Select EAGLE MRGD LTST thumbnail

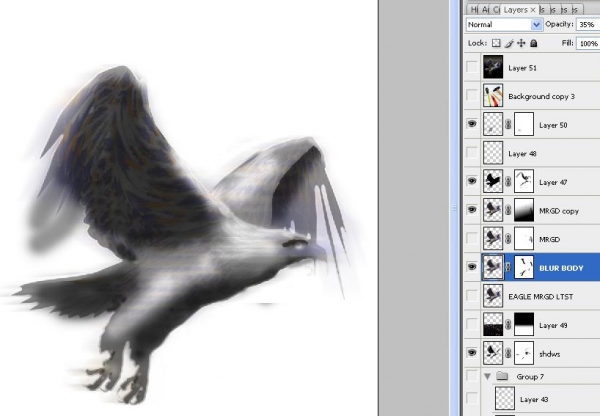click(493, 296)
